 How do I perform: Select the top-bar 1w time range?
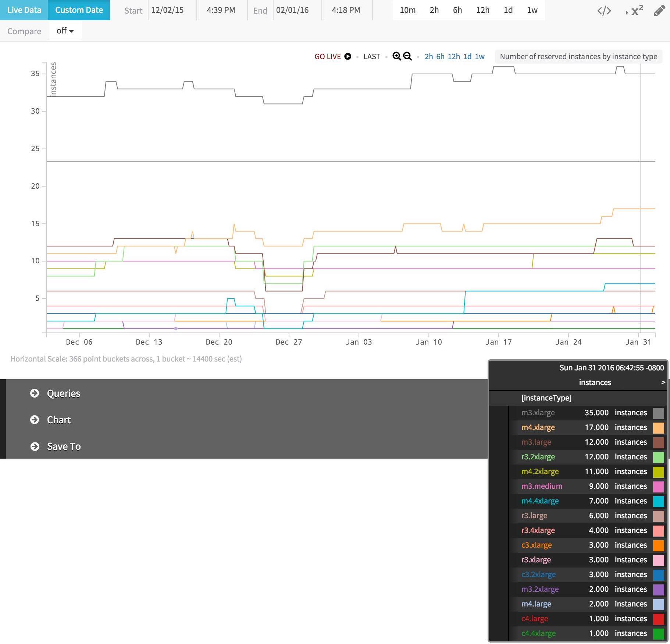click(532, 10)
